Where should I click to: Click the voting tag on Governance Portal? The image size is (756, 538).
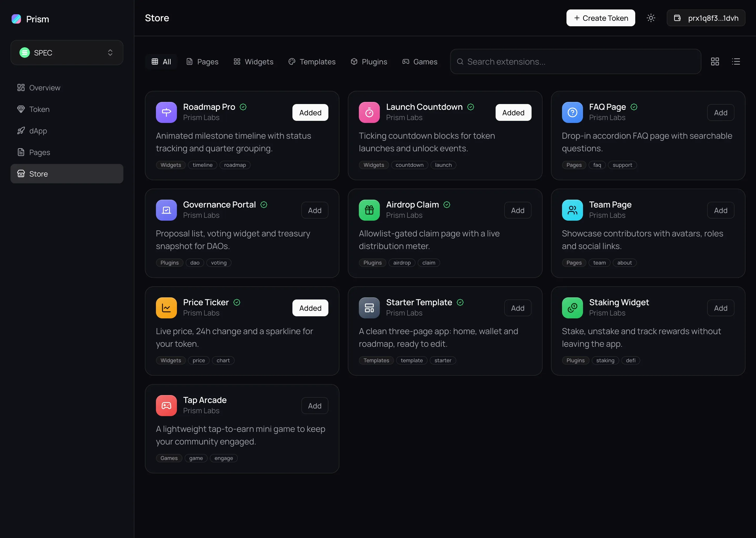(x=219, y=263)
